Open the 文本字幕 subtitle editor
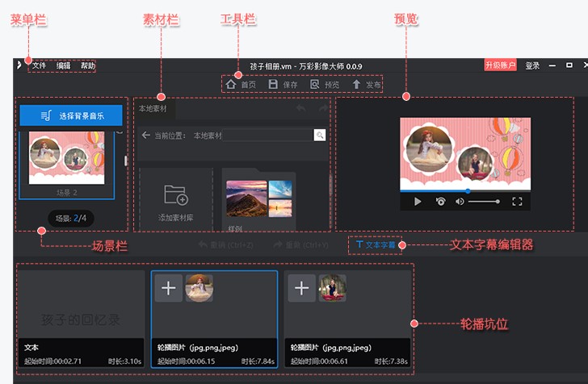 (376, 244)
